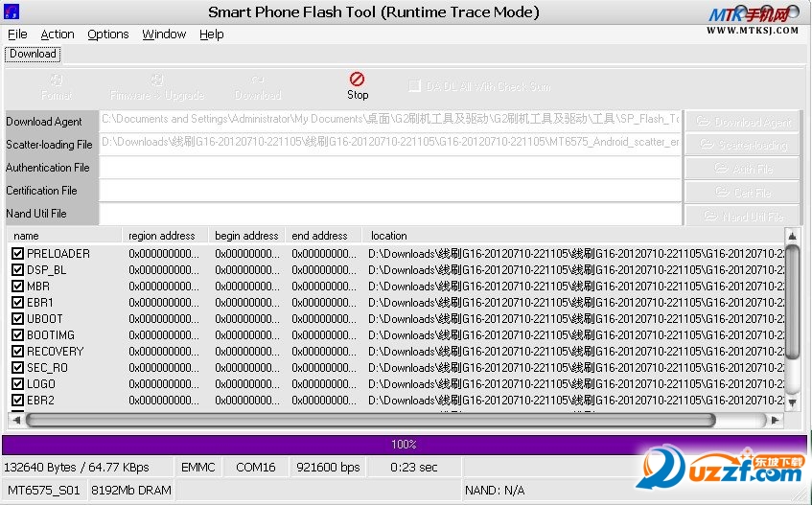
Task: Sort by the name column header
Action: pyautogui.click(x=65, y=236)
